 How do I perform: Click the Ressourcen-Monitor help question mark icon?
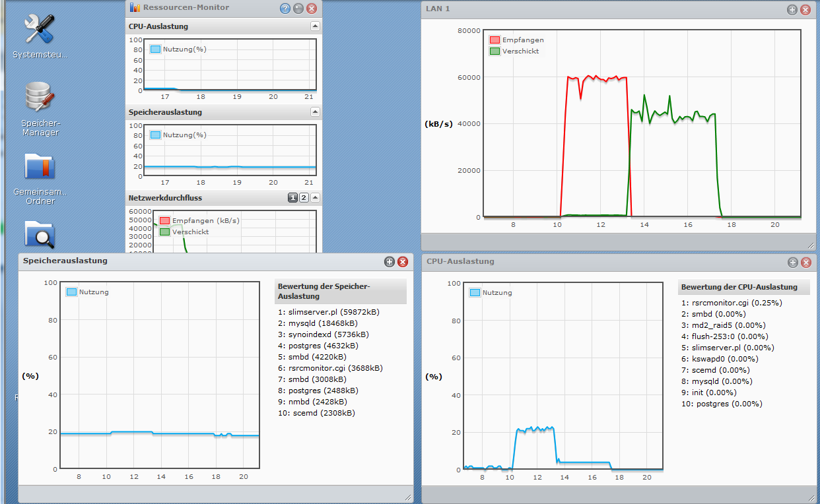285,9
